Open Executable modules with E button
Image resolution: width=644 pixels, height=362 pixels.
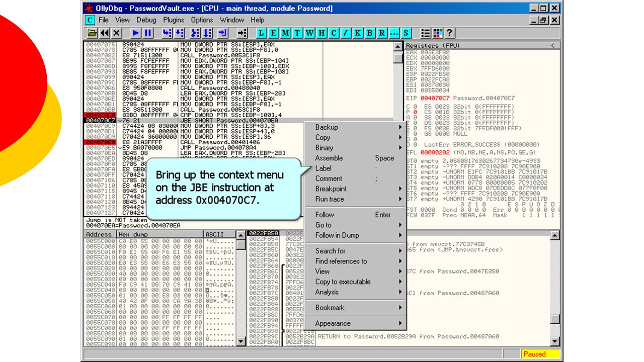tap(274, 33)
